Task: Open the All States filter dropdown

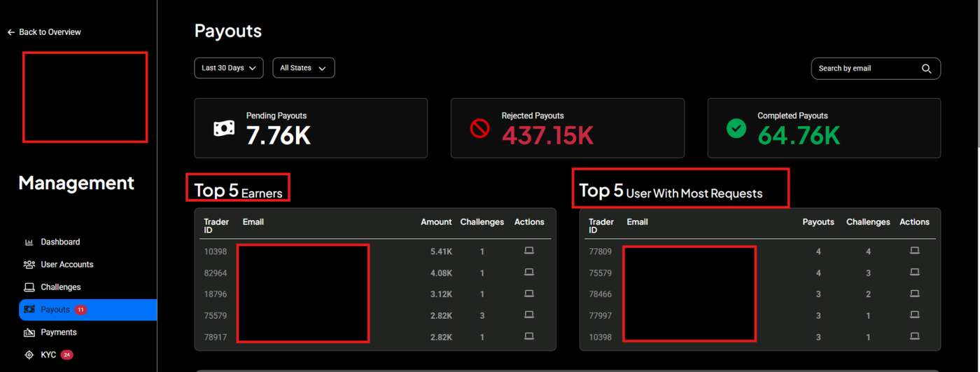Action: pos(303,68)
